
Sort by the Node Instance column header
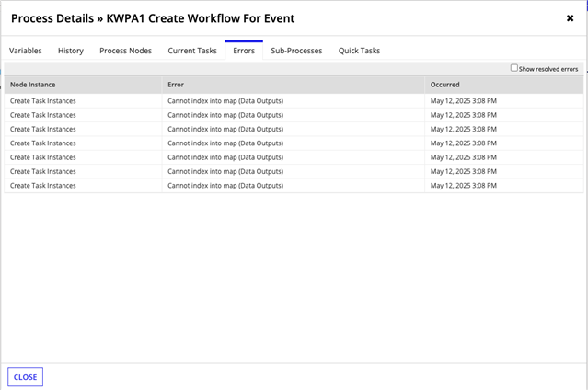(x=32, y=85)
